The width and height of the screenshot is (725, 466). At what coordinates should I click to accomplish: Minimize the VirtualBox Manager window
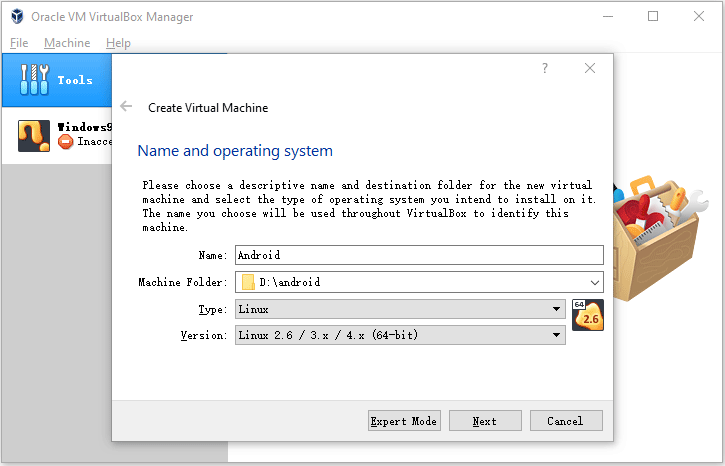(608, 17)
